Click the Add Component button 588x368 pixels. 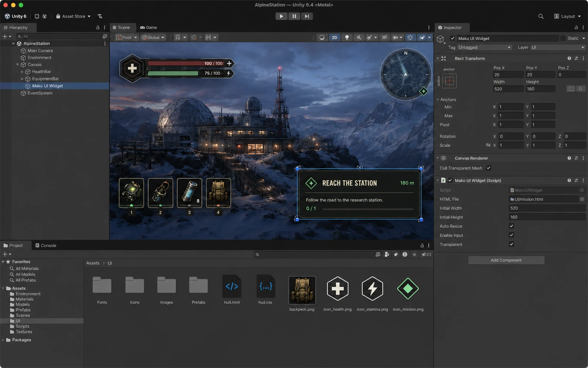tap(506, 260)
